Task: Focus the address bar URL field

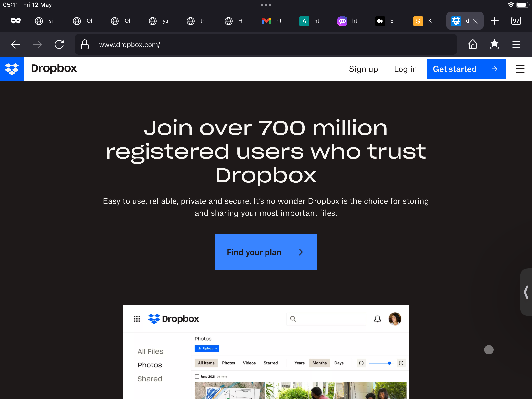Action: pos(266,45)
